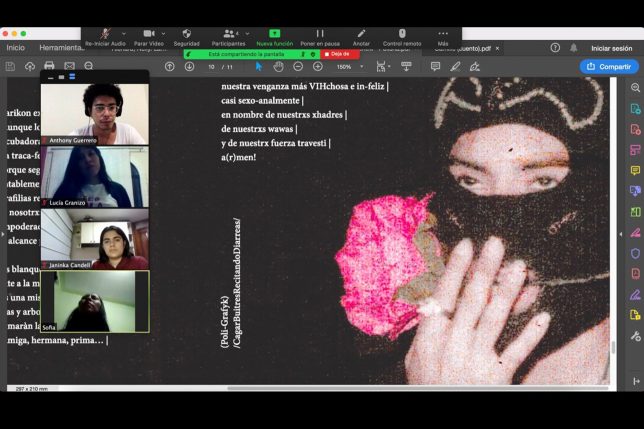
Task: Click the page number input field
Action: 211,66
